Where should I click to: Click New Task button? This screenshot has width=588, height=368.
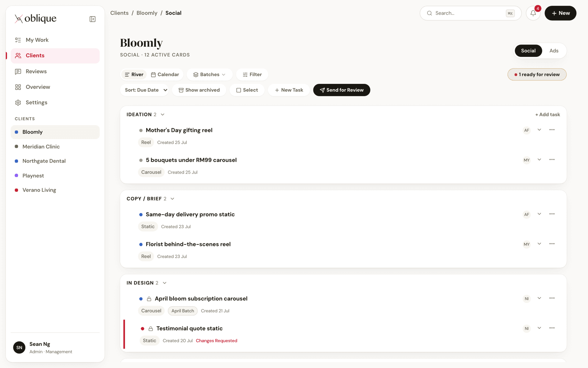tap(288, 90)
